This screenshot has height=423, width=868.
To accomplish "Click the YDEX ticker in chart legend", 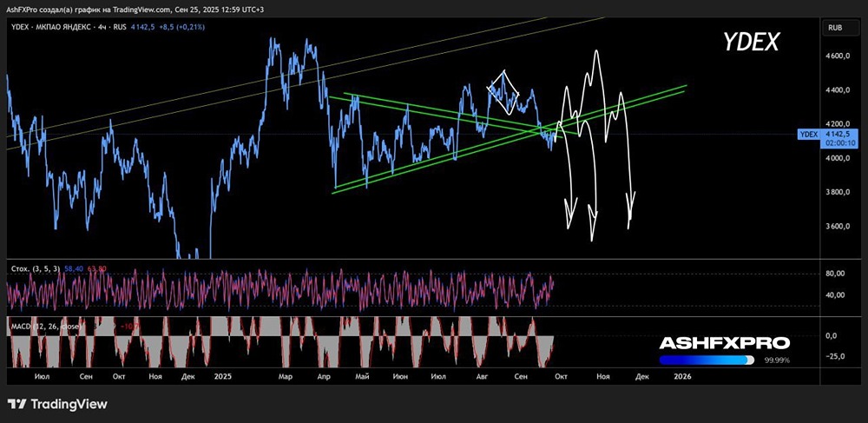I will [19, 27].
